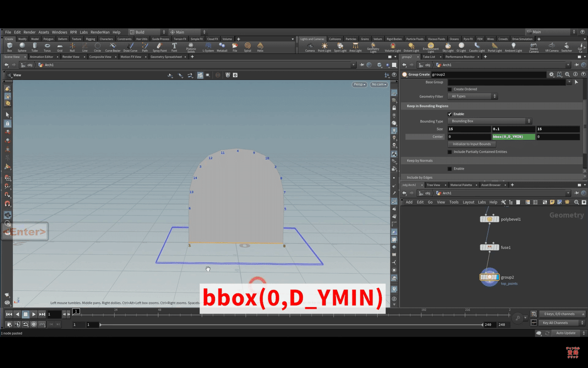This screenshot has width=588, height=368.
Task: Add an Environment Light from the shelf
Action: 431,48
